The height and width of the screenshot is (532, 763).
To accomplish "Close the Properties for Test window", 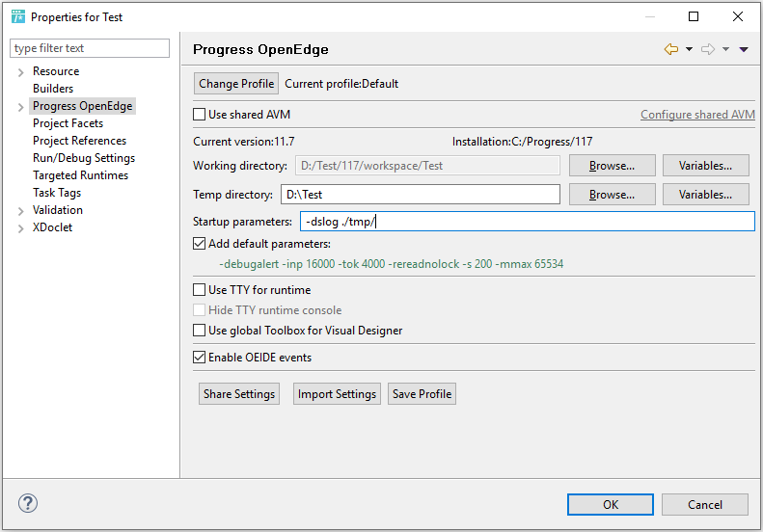I will (x=738, y=16).
